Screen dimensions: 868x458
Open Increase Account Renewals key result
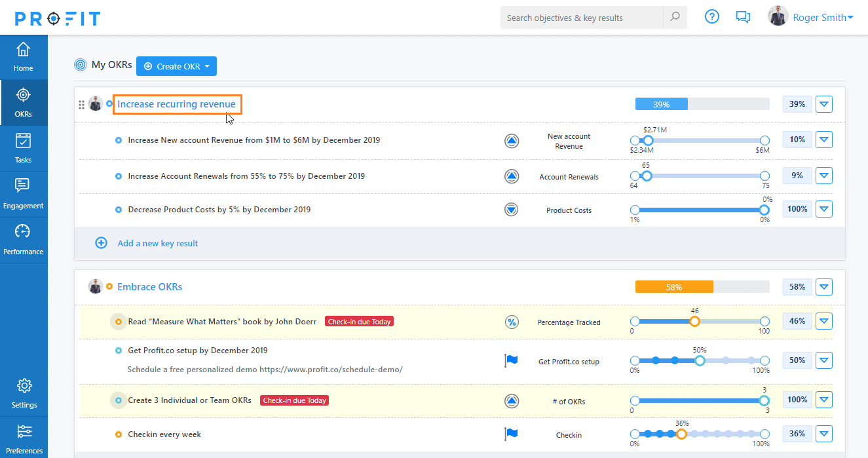(246, 176)
